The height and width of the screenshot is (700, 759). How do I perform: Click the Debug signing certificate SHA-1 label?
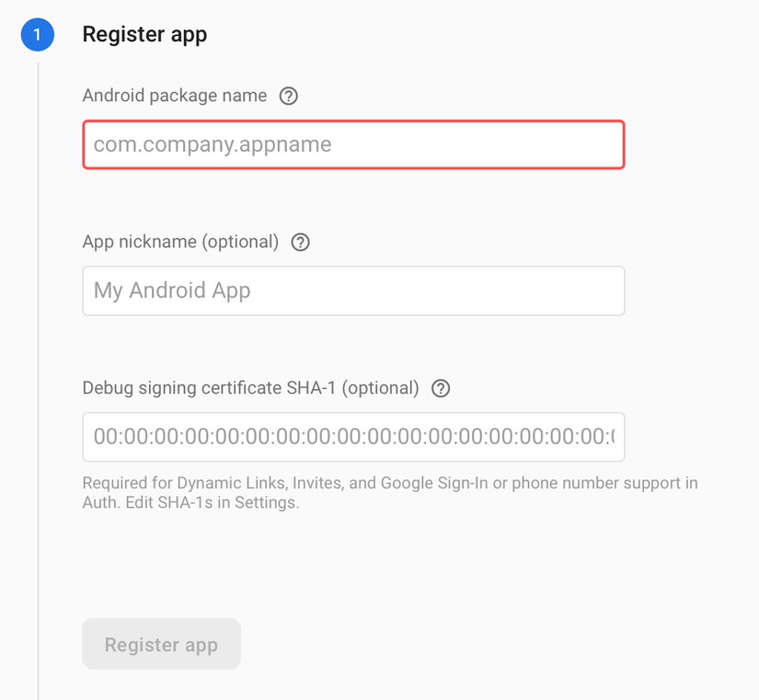(x=250, y=388)
